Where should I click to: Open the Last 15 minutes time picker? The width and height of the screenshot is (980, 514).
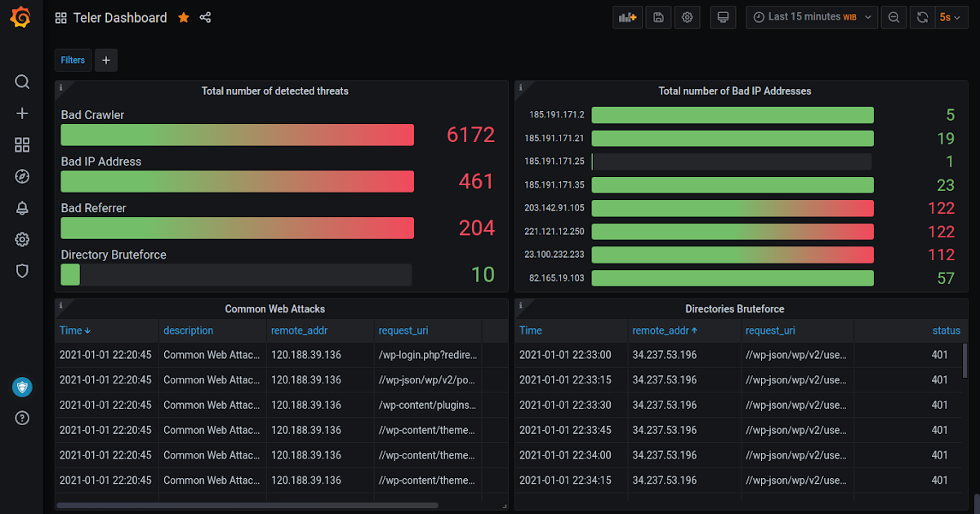coord(812,17)
